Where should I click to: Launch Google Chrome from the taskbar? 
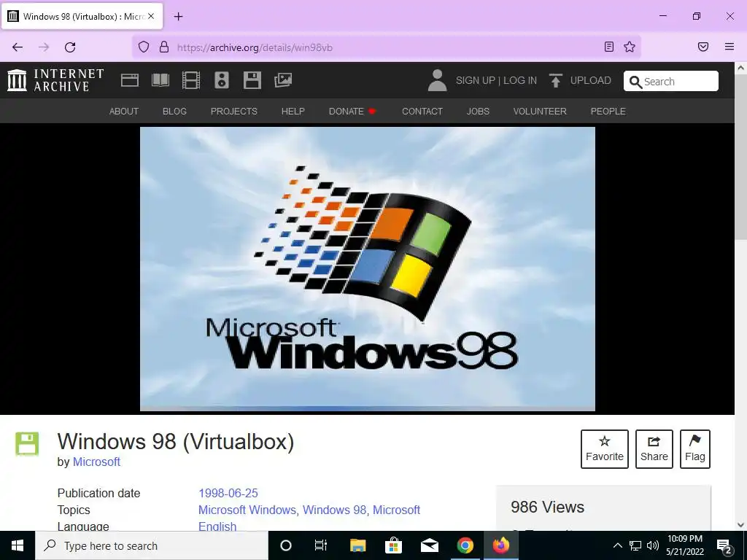coord(465,545)
